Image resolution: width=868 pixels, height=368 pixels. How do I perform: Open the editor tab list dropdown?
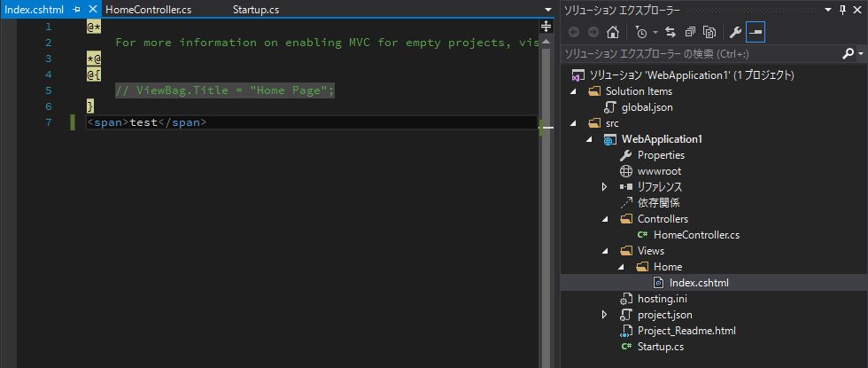[548, 10]
